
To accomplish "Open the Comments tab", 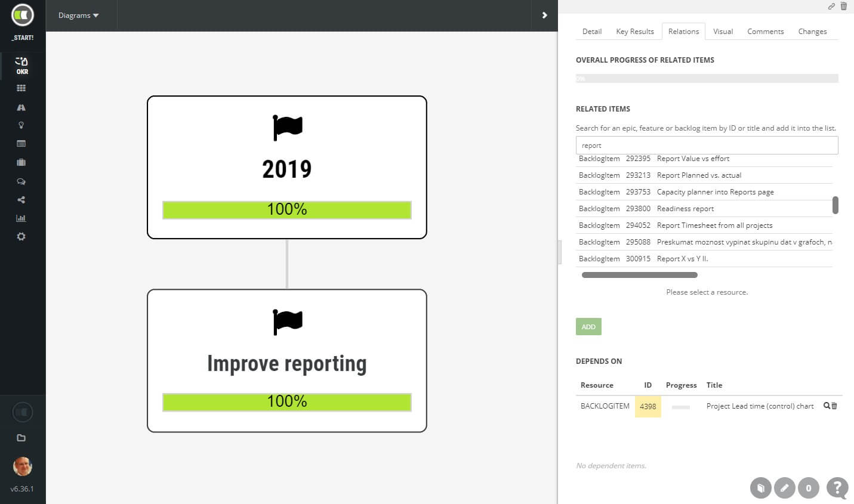I will (766, 32).
